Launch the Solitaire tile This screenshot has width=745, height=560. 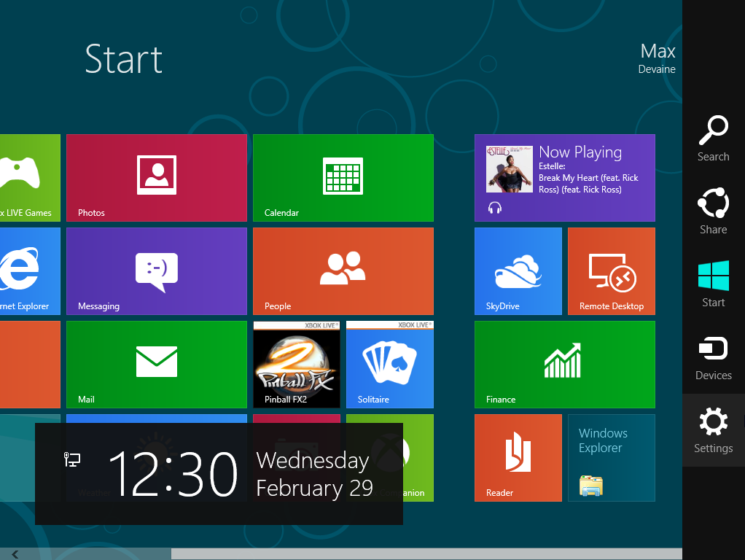click(x=389, y=364)
